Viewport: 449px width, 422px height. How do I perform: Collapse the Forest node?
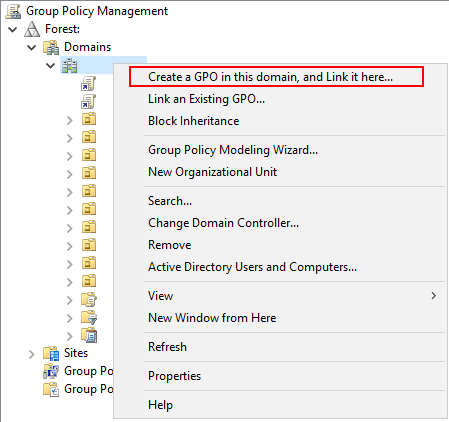13,29
